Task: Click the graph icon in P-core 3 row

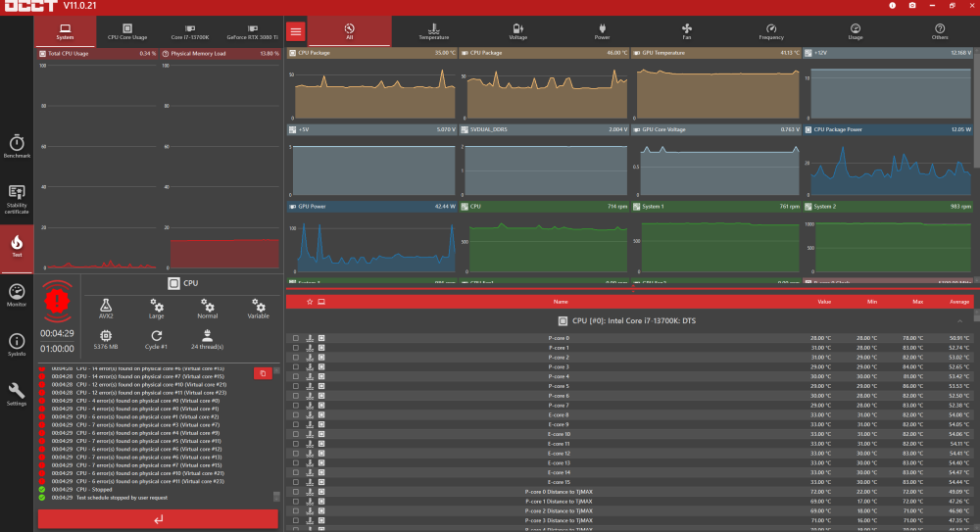Action: [x=310, y=367]
